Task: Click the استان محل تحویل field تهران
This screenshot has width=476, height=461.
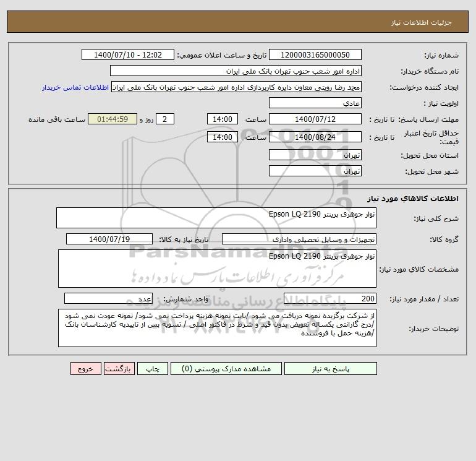Action: point(315,155)
